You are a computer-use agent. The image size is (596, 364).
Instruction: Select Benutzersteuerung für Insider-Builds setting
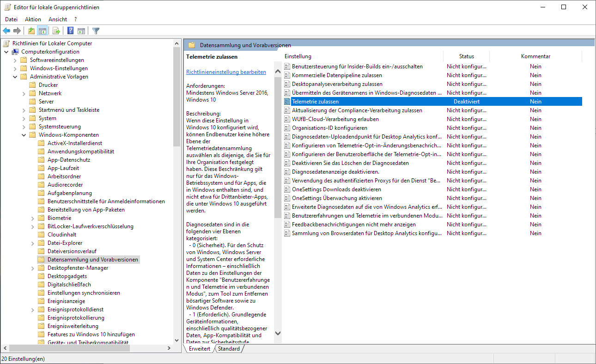(x=357, y=67)
